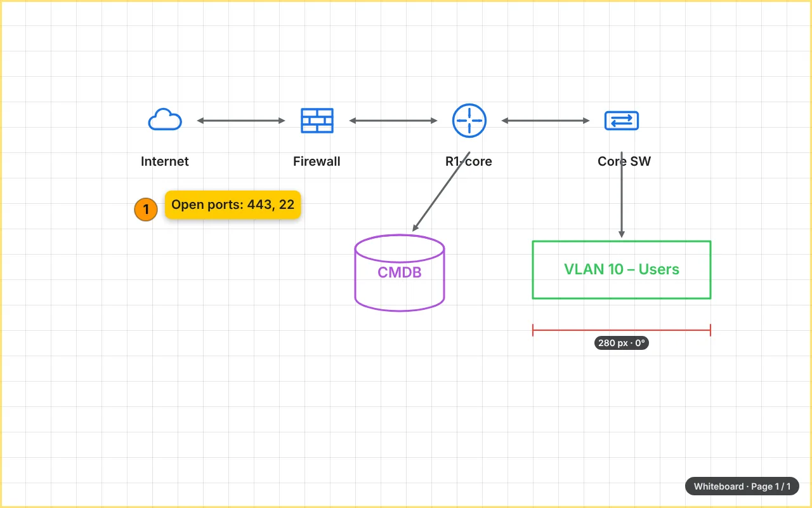
Task: Click the CMDB database cylinder shape
Action: click(x=400, y=273)
